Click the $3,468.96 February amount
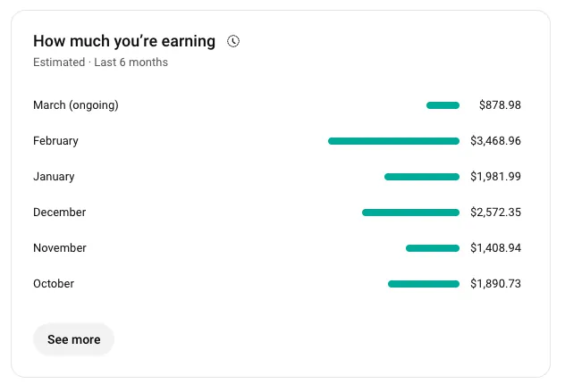This screenshot has height=392, width=565. [x=495, y=141]
